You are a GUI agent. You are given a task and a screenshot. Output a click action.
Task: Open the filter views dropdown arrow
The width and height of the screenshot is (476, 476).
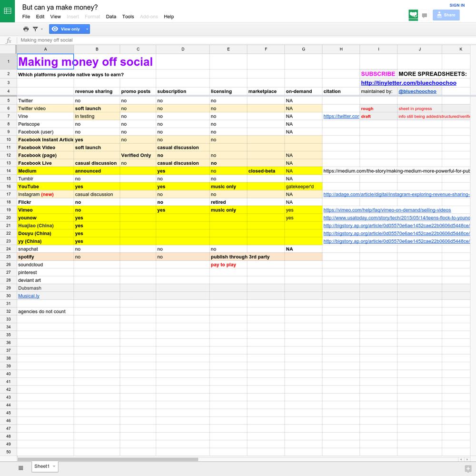[41, 29]
